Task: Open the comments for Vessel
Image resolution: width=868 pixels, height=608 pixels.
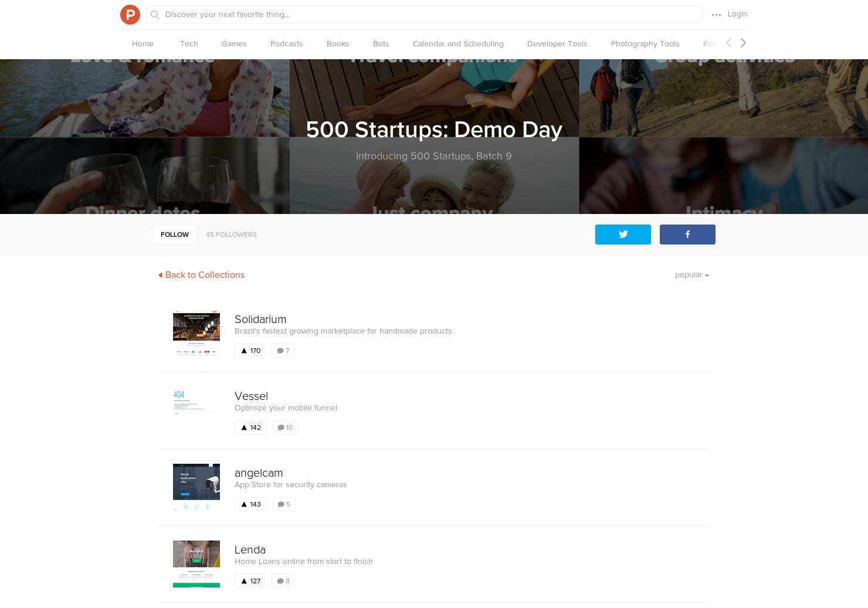Action: [x=284, y=427]
